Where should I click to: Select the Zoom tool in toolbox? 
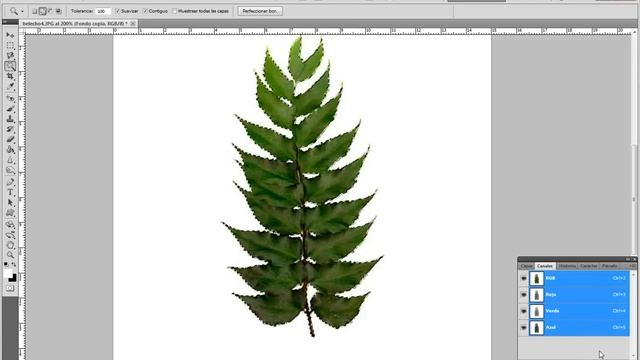click(x=10, y=256)
